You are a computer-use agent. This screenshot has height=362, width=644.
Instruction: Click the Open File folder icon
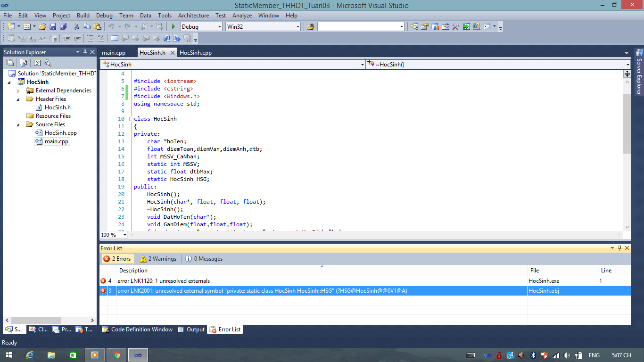pyautogui.click(x=42, y=27)
